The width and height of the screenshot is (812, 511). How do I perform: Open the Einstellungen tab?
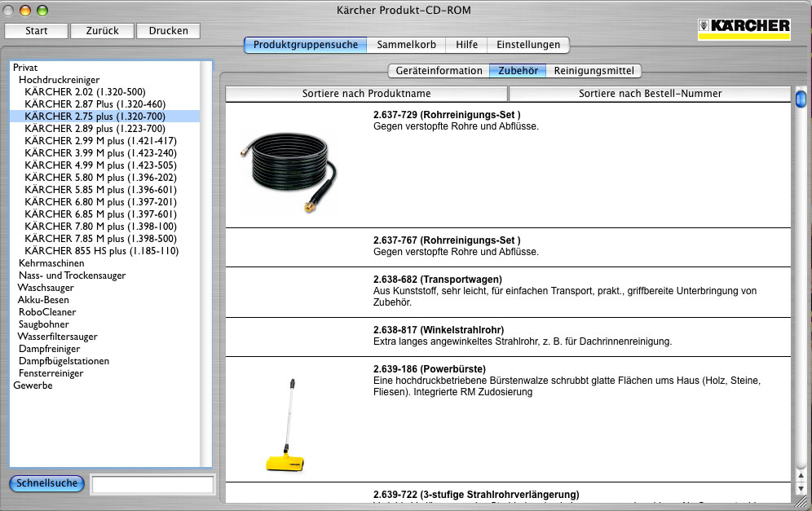[x=528, y=45]
